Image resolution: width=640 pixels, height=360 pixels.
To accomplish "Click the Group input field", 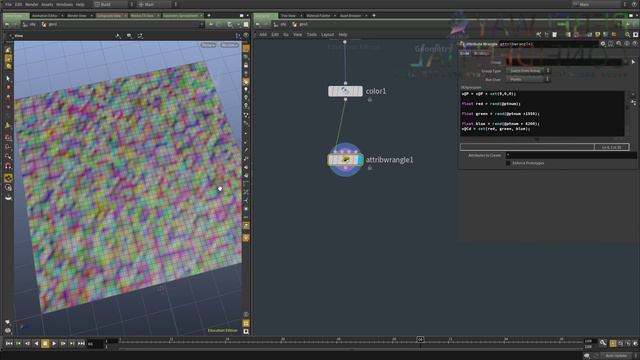I will click(564, 62).
